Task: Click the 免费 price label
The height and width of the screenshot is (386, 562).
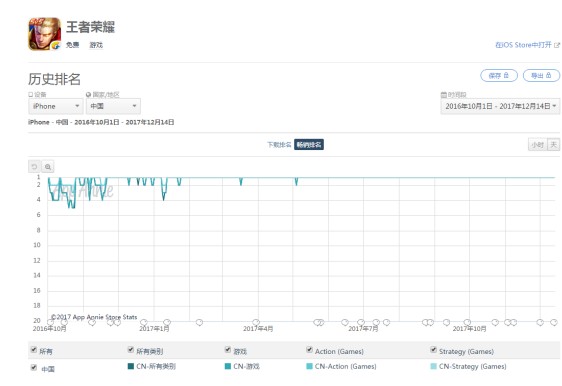Action: click(x=72, y=45)
